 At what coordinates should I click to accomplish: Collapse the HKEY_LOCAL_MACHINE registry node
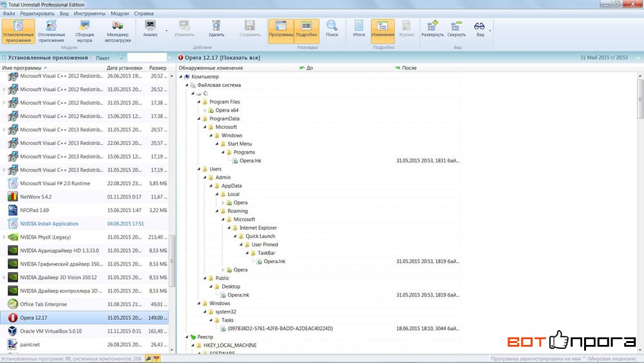[193, 346]
